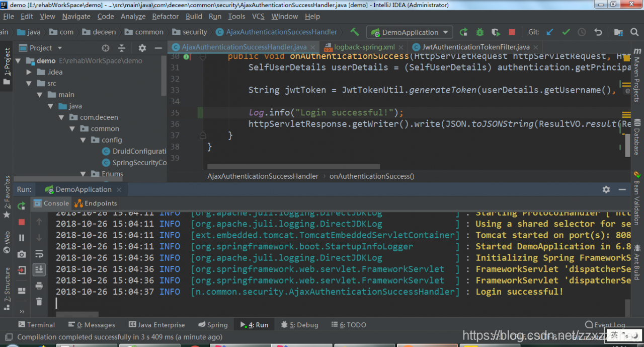Screen dimensions: 644x347
Task: Toggle the Web side panel
Action: pyautogui.click(x=7, y=242)
